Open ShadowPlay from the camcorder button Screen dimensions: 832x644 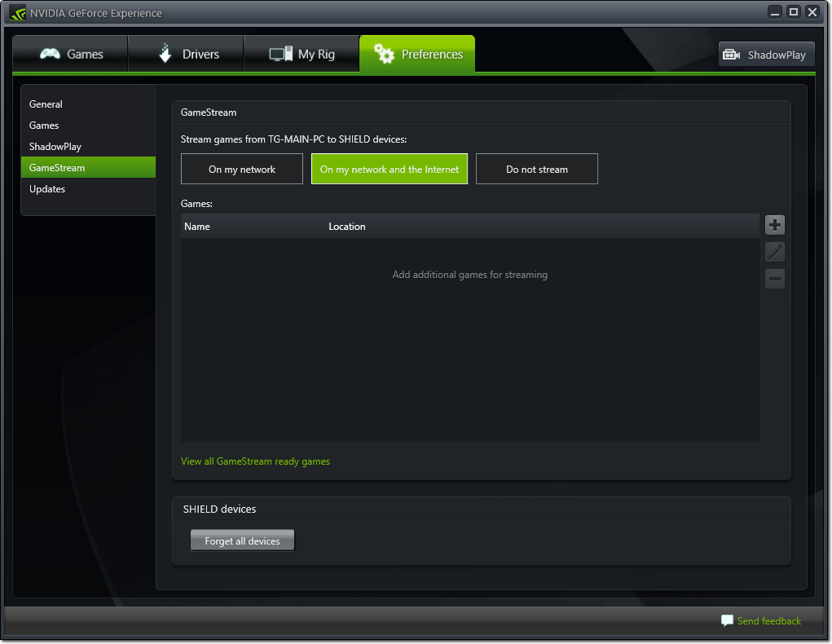[766, 54]
